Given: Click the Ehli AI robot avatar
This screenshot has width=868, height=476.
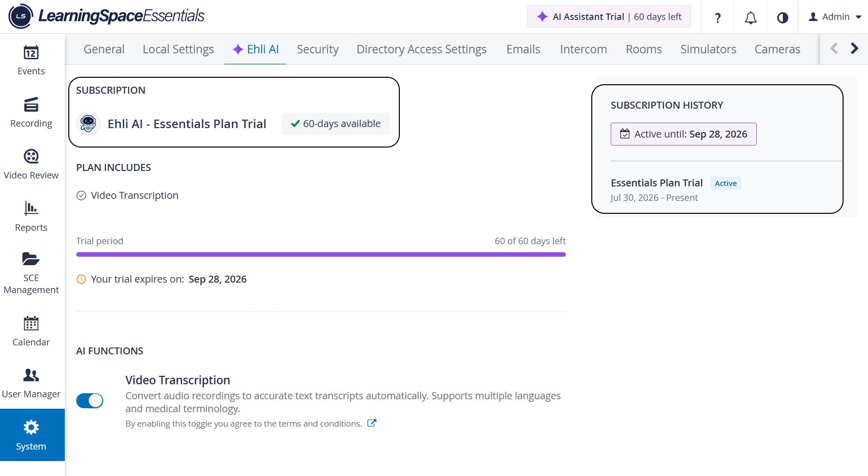Looking at the screenshot, I should point(88,124).
